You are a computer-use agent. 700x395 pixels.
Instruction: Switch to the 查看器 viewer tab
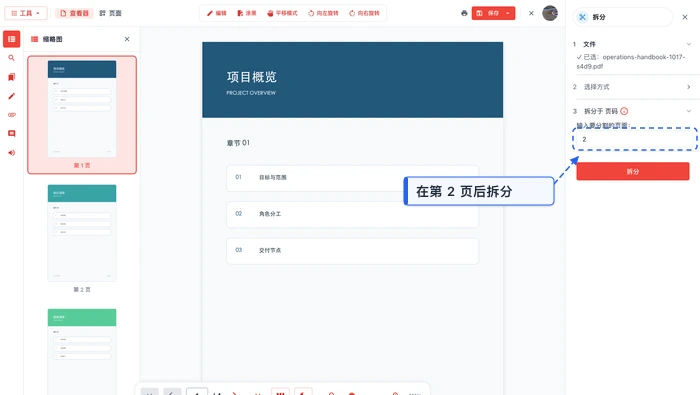click(75, 13)
